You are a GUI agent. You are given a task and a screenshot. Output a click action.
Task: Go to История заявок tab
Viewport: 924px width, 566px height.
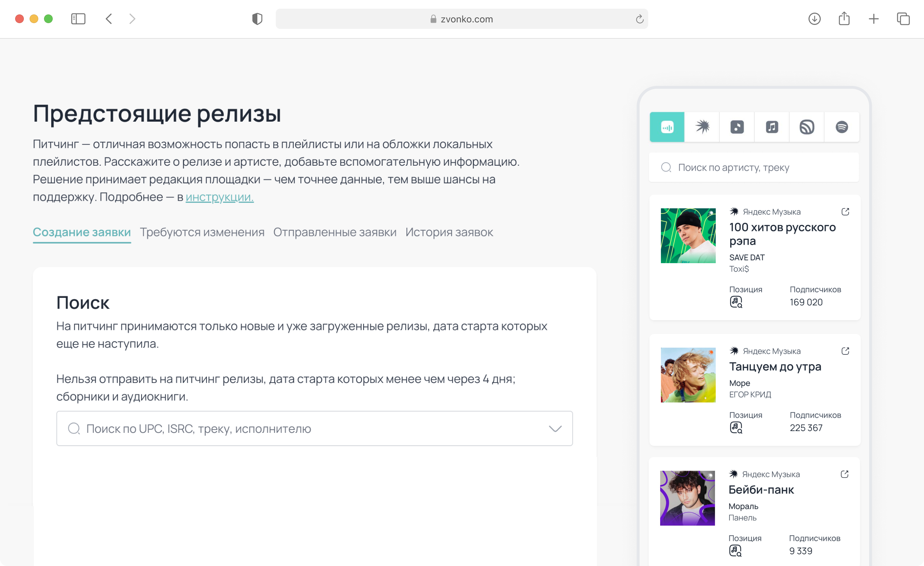[x=449, y=232]
